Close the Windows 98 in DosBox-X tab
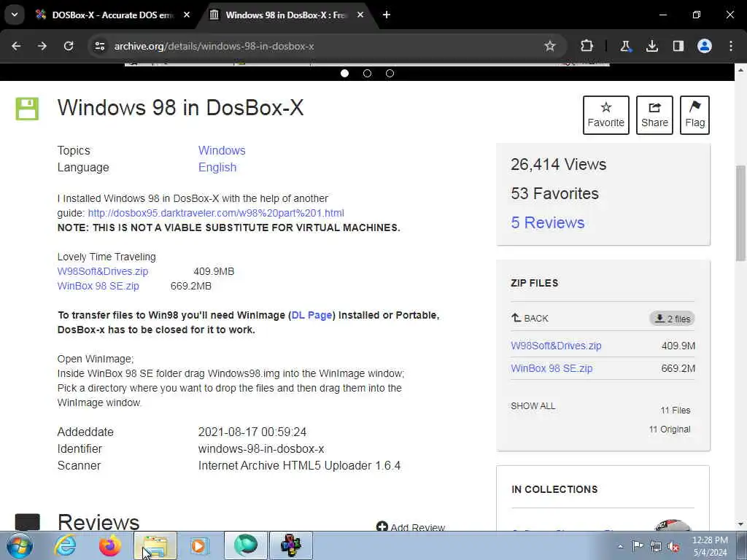The image size is (747, 560). [x=360, y=15]
